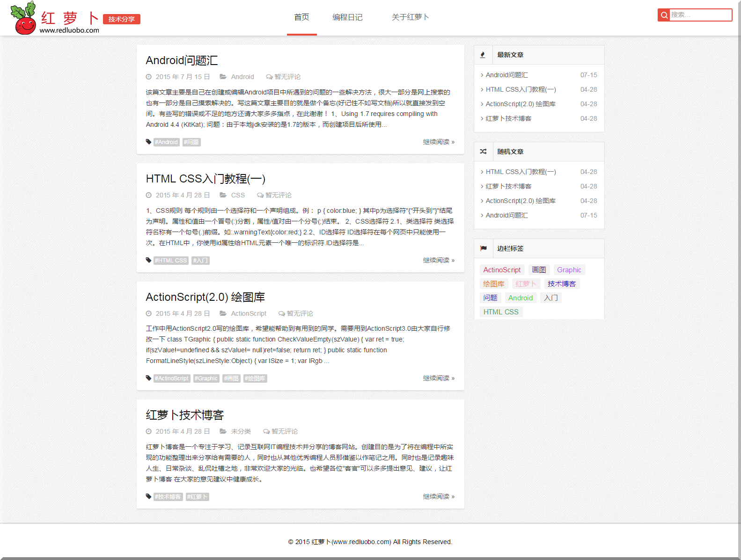Click 继续阅读 on the ActionScript post
The image size is (741, 560).
coord(439,378)
